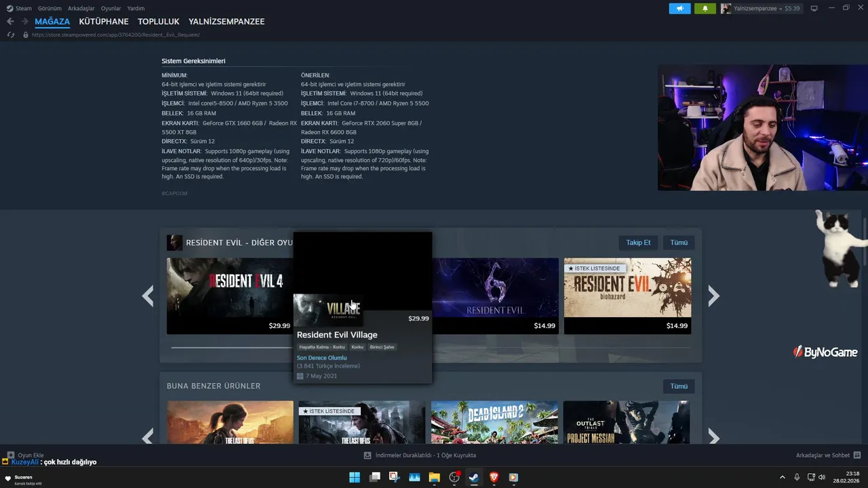Open the Brave browser from the taskbar

point(494,477)
